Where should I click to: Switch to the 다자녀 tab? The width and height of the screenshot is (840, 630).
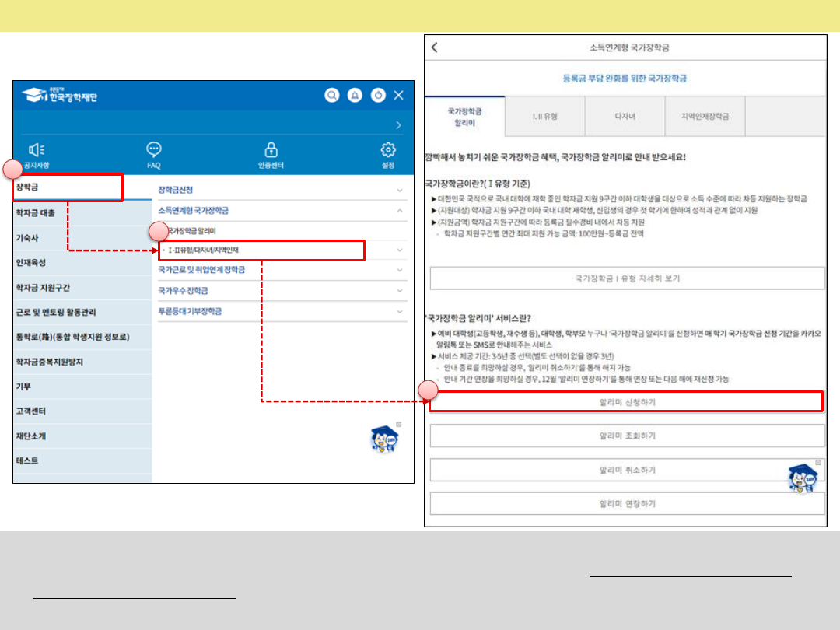point(625,117)
